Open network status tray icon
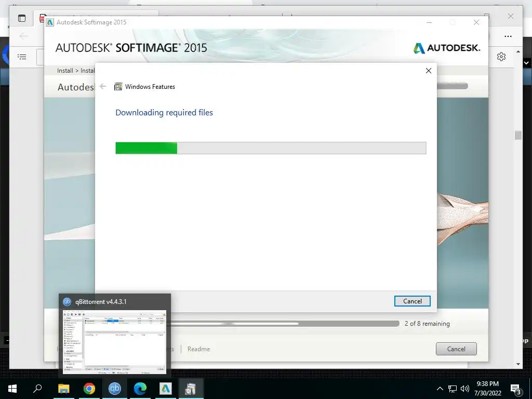This screenshot has height=399, width=532. tap(453, 389)
